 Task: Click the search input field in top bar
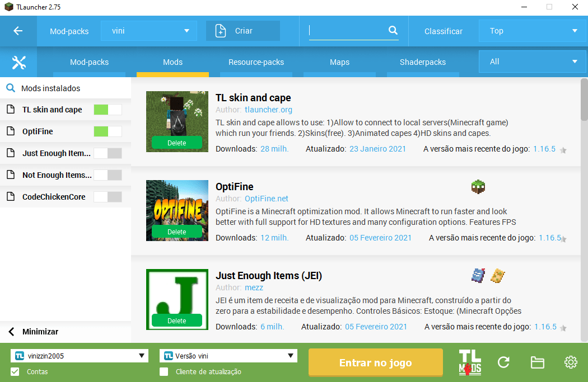click(348, 31)
